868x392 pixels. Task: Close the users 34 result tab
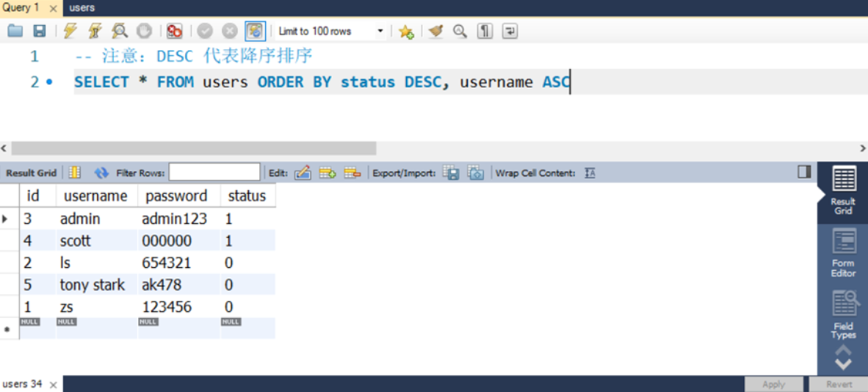click(53, 384)
